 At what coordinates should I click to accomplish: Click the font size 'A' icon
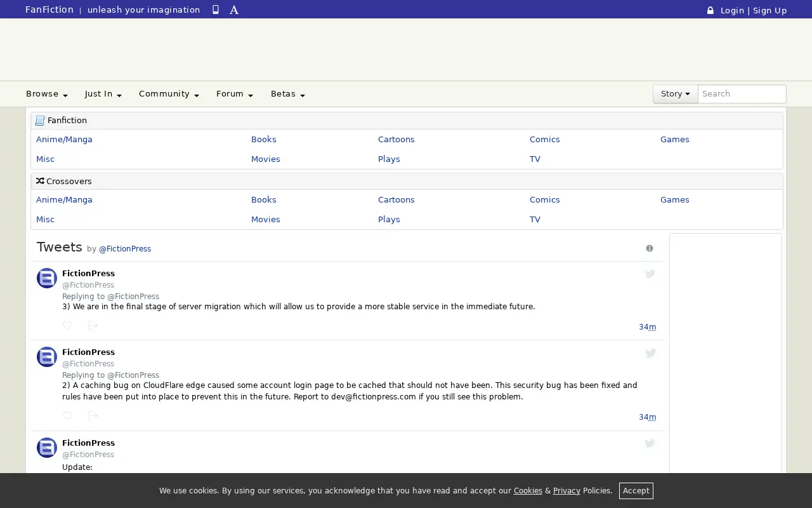pyautogui.click(x=234, y=10)
